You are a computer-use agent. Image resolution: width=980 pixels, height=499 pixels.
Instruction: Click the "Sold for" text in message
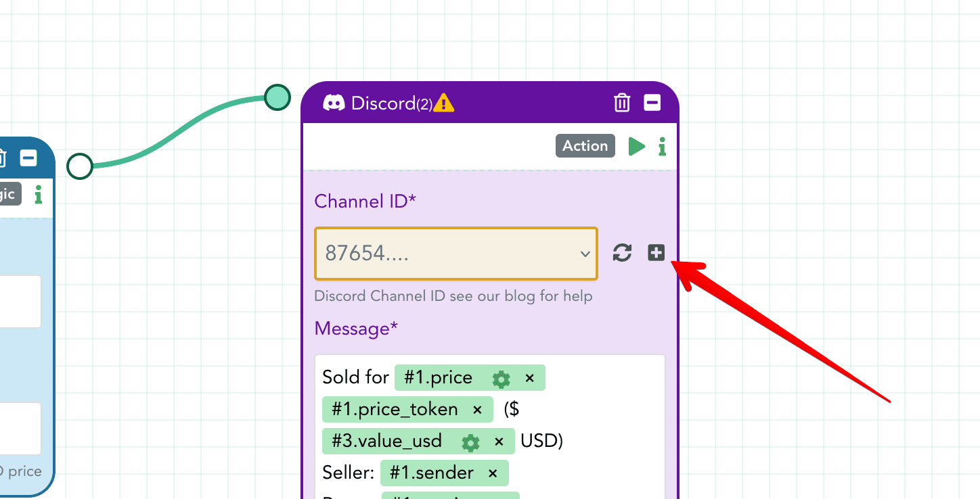click(x=355, y=377)
